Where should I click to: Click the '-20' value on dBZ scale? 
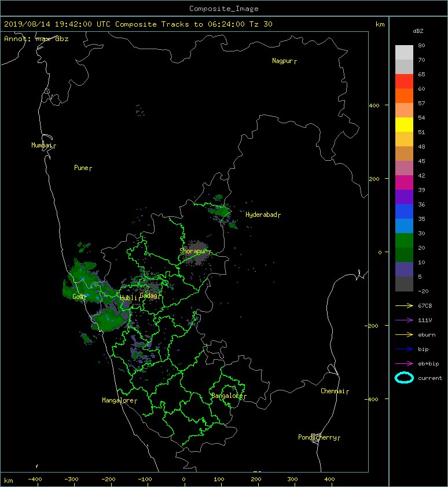(x=423, y=291)
